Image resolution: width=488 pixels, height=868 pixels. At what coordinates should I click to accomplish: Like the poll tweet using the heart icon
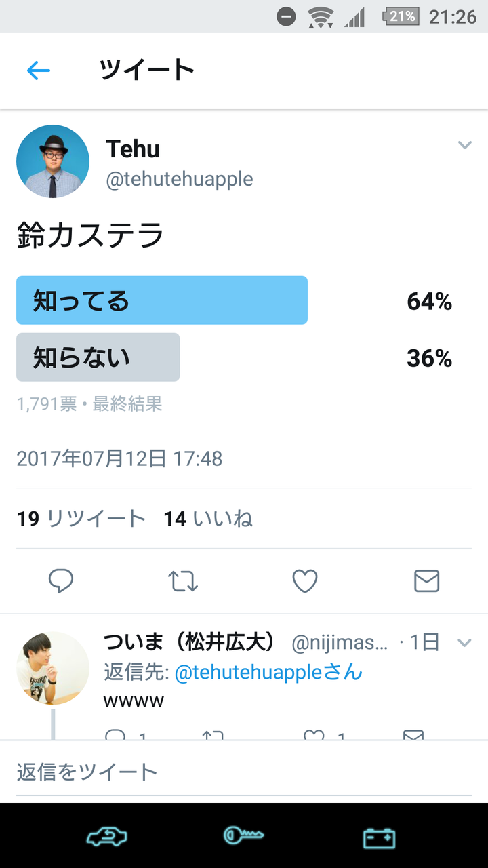coord(305,580)
